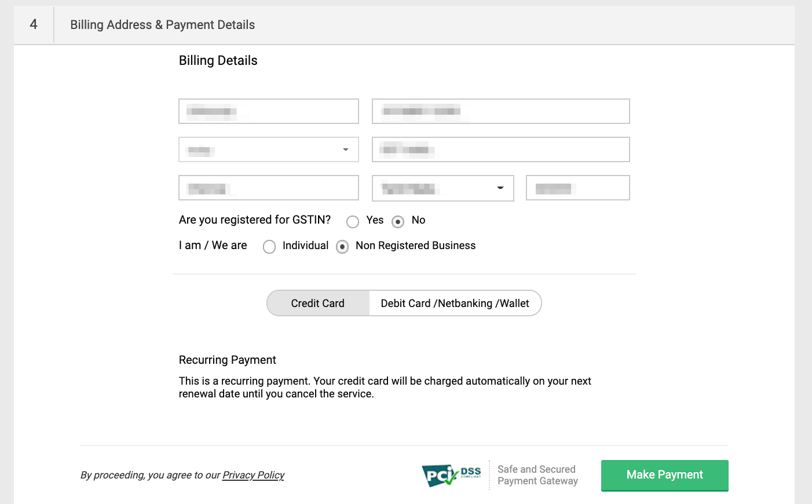Expand the dropdown in the third row of billing fields

coord(442,188)
